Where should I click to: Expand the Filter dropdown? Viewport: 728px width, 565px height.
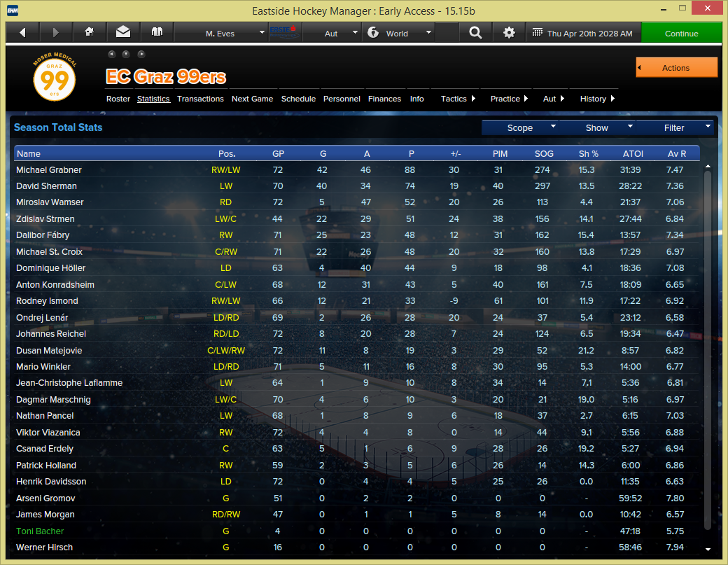click(674, 127)
